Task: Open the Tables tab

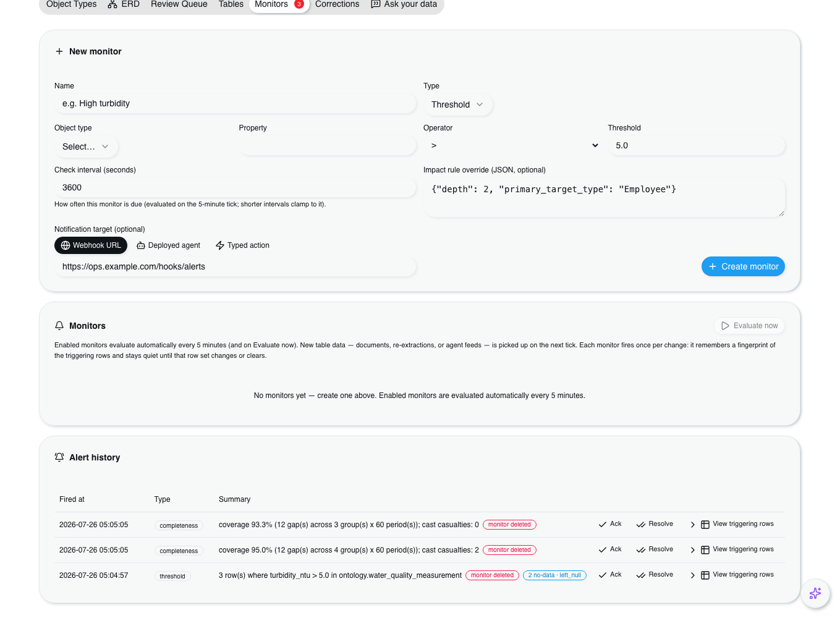Action: tap(231, 4)
